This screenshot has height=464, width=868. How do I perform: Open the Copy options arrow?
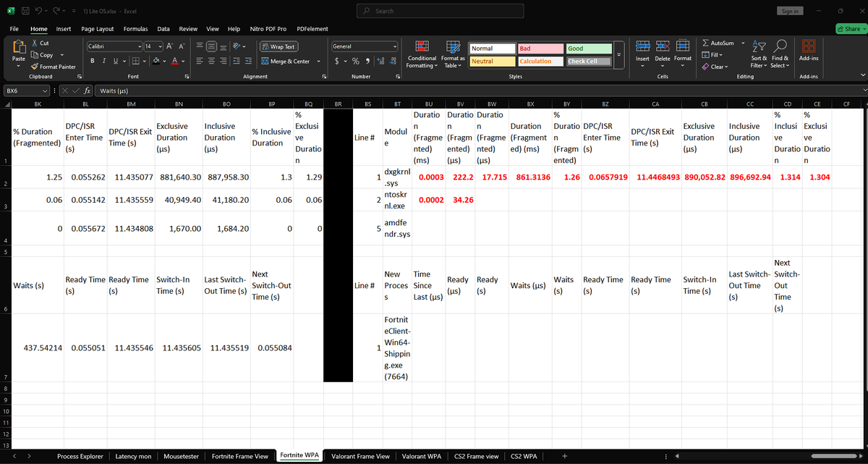(x=64, y=55)
